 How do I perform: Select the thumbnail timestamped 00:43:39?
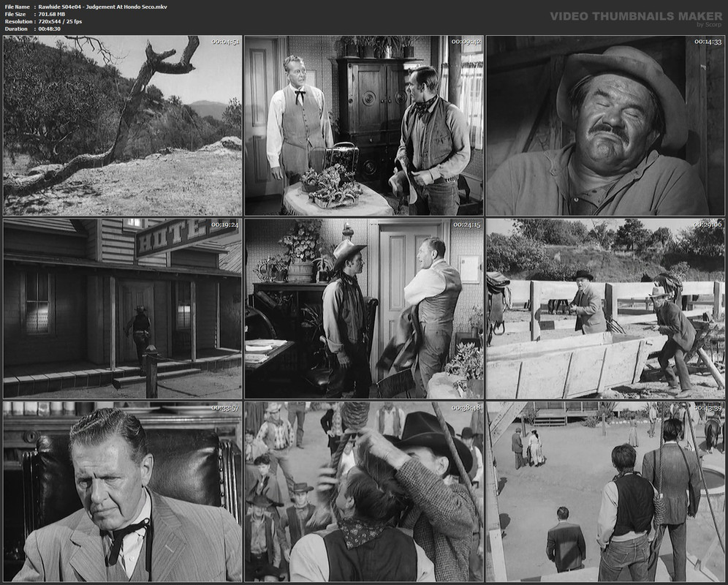(x=605, y=491)
